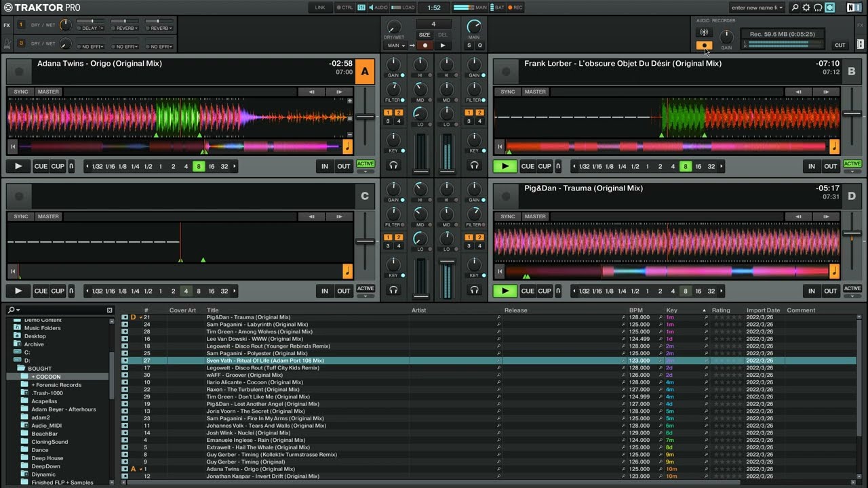868x488 pixels.
Task: Play the loop recorder
Action: (442, 45)
